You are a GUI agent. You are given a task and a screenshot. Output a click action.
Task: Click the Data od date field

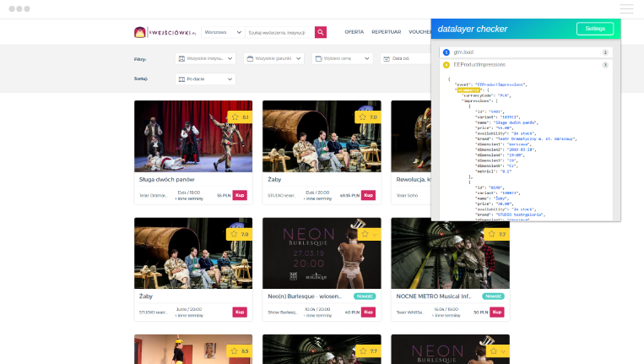tap(405, 59)
